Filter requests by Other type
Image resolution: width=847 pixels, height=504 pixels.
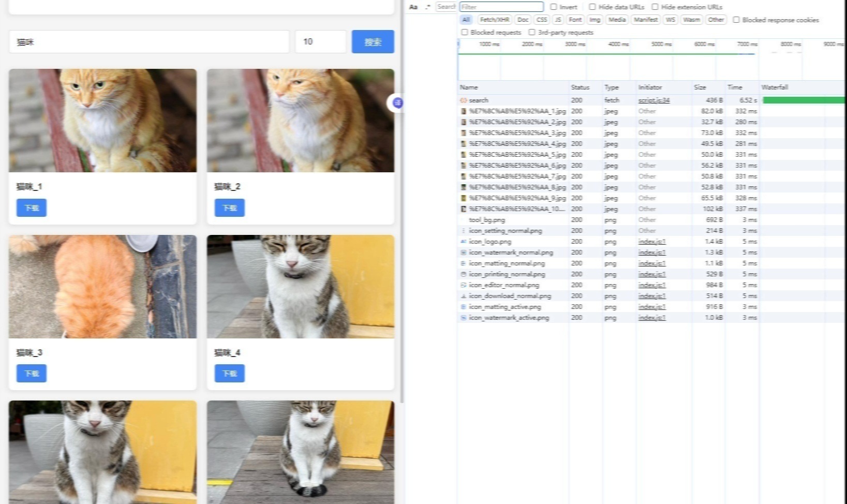coord(716,20)
